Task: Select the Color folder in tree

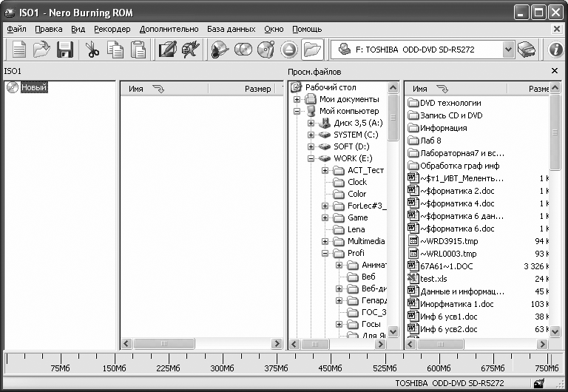Action: [x=356, y=194]
